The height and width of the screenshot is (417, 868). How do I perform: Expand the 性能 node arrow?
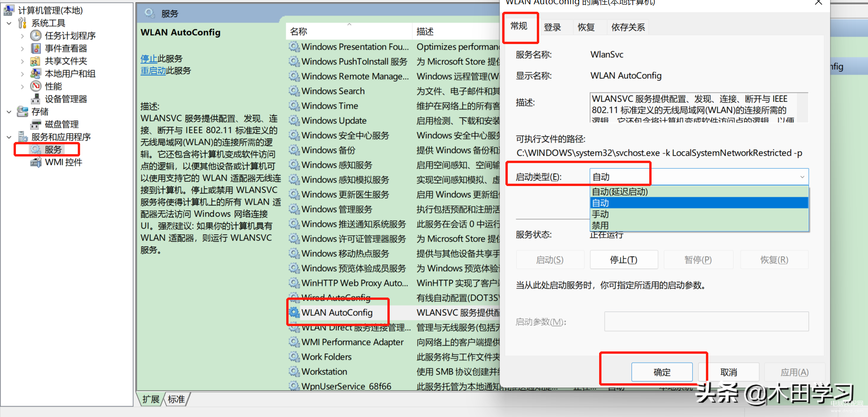22,86
